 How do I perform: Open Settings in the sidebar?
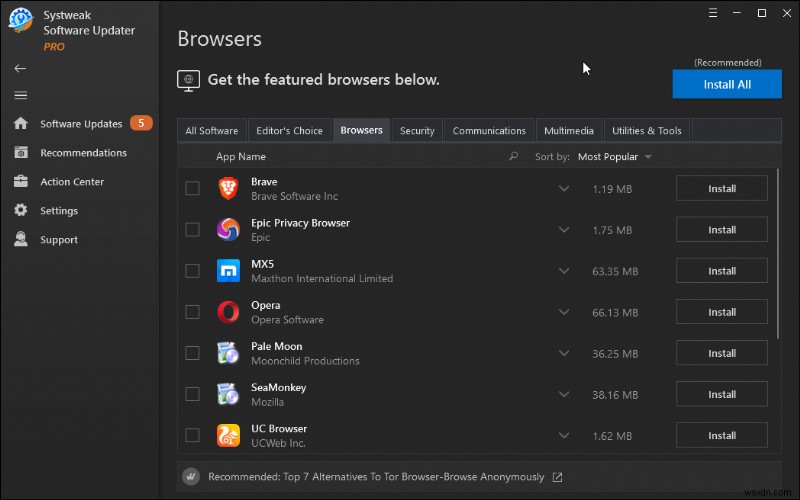(x=59, y=210)
